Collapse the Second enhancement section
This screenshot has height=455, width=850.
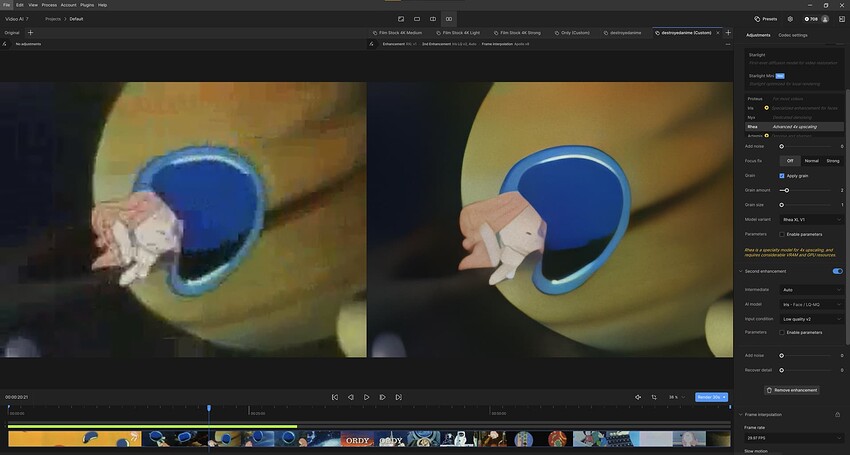(740, 271)
